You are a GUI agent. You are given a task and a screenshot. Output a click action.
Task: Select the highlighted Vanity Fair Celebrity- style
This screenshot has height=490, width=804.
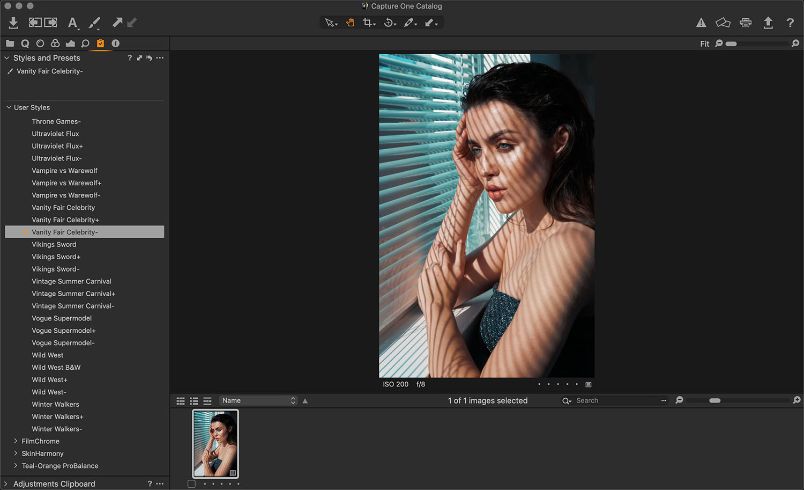[x=85, y=232]
